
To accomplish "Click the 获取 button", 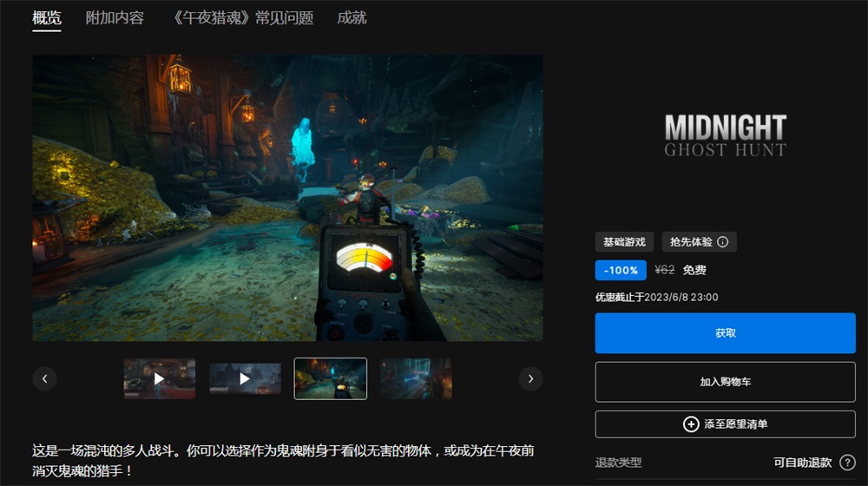I will click(725, 333).
